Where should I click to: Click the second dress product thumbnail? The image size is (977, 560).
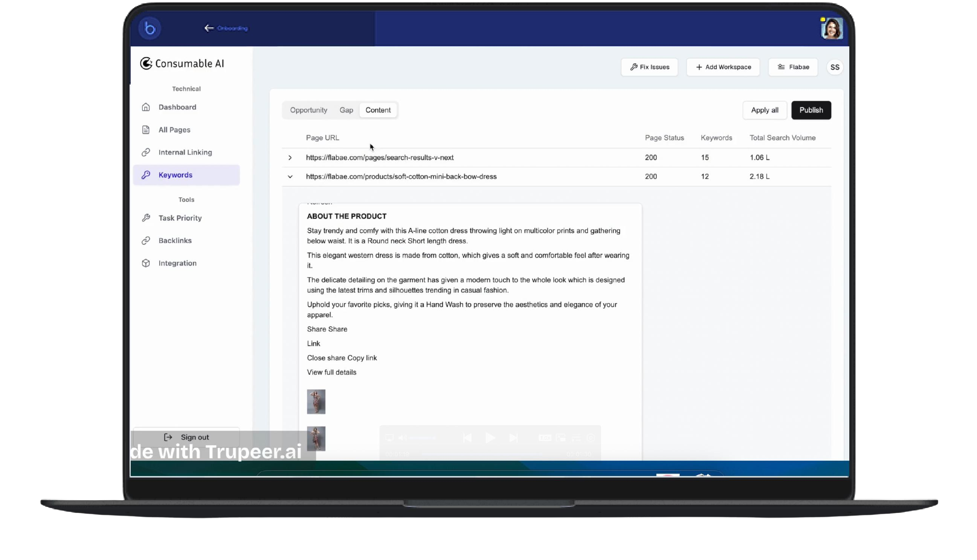pos(316,438)
